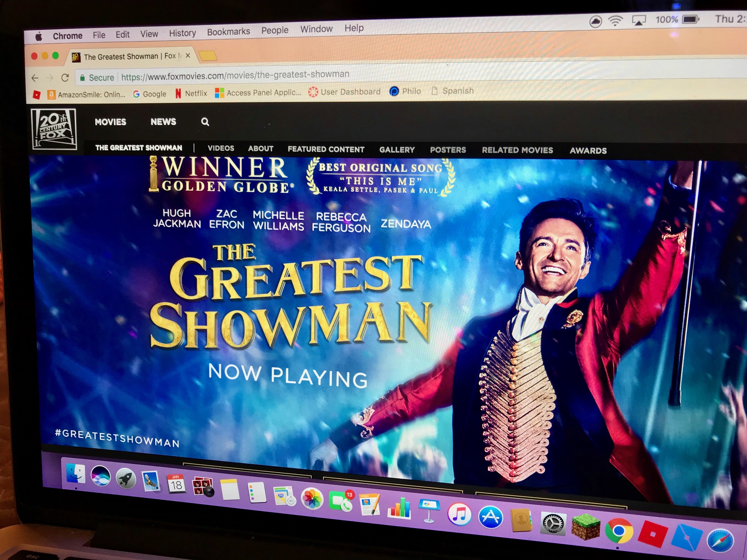The height and width of the screenshot is (560, 747).
Task: Open Reminders in the dock
Action: click(257, 493)
